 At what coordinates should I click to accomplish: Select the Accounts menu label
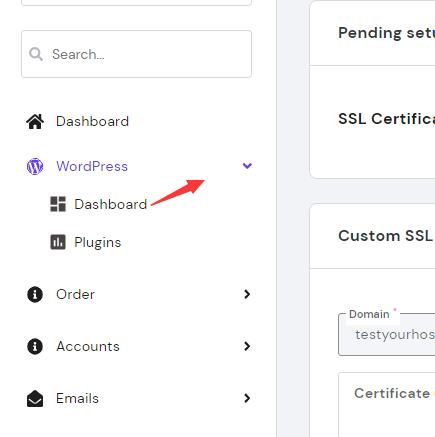(x=88, y=347)
